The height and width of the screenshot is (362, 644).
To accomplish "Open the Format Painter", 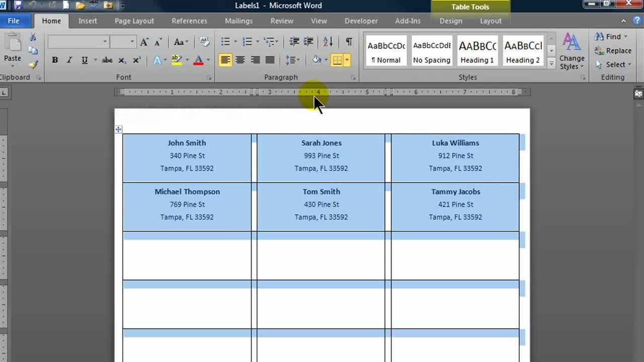I will (32, 64).
